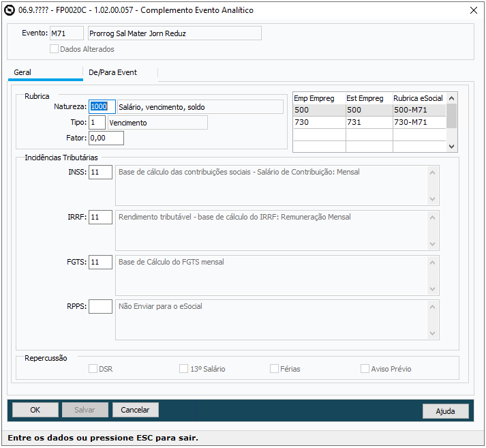Focus the Tipo code field
The image size is (486, 448).
[97, 122]
